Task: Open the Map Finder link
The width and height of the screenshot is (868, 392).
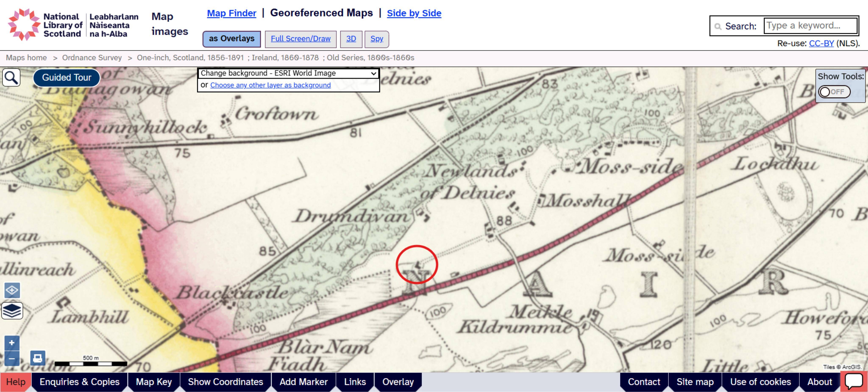Action: [x=231, y=13]
